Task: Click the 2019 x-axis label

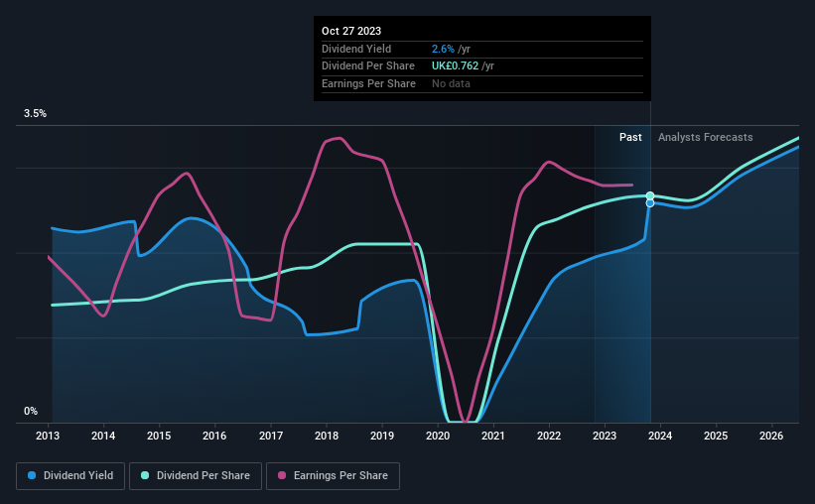Action: tap(382, 436)
